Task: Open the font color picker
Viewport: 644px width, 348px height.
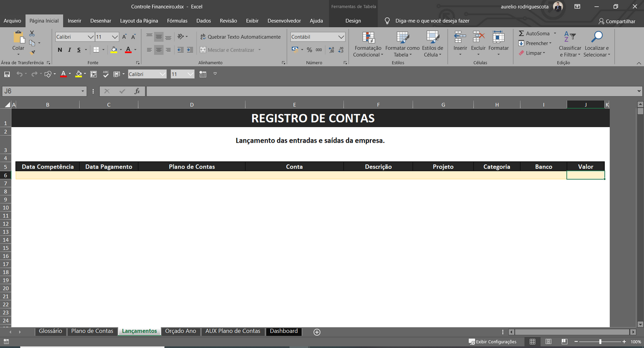Action: (x=135, y=50)
